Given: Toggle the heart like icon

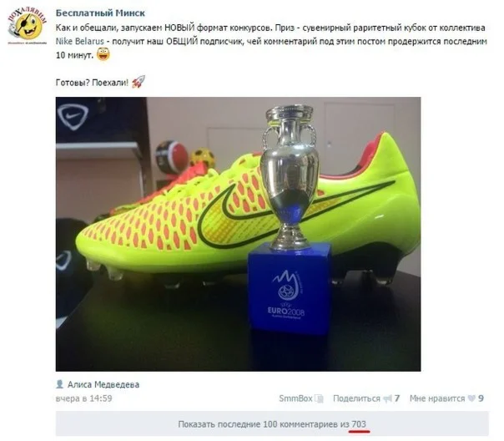Looking at the screenshot, I should coord(471,398).
